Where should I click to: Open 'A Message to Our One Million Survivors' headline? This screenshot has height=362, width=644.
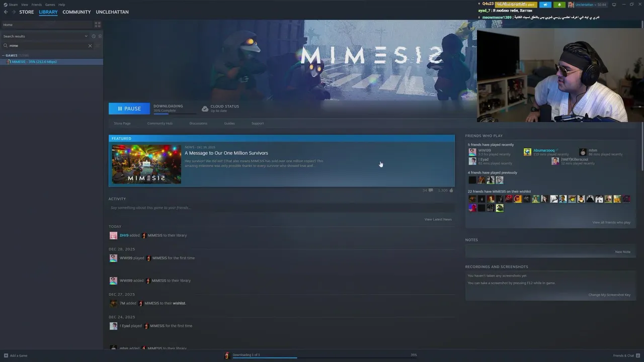coord(226,153)
